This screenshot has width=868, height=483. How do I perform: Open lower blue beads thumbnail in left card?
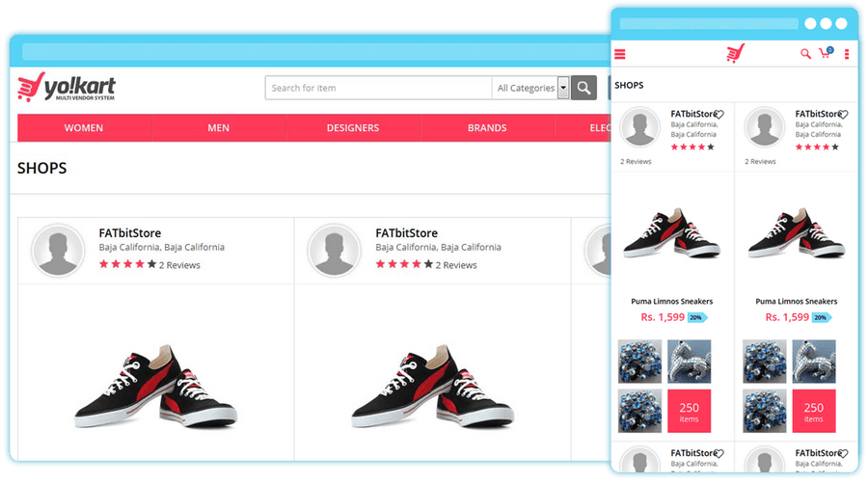click(640, 411)
